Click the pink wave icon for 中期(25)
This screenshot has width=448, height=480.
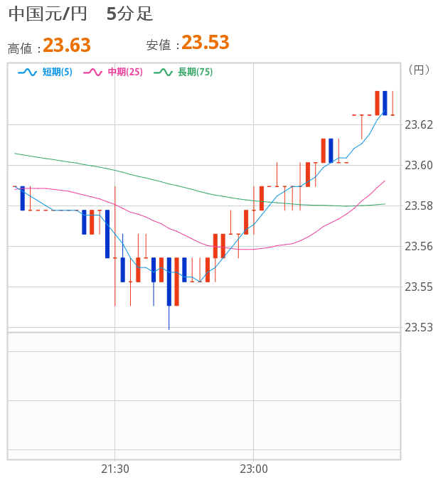tap(92, 73)
